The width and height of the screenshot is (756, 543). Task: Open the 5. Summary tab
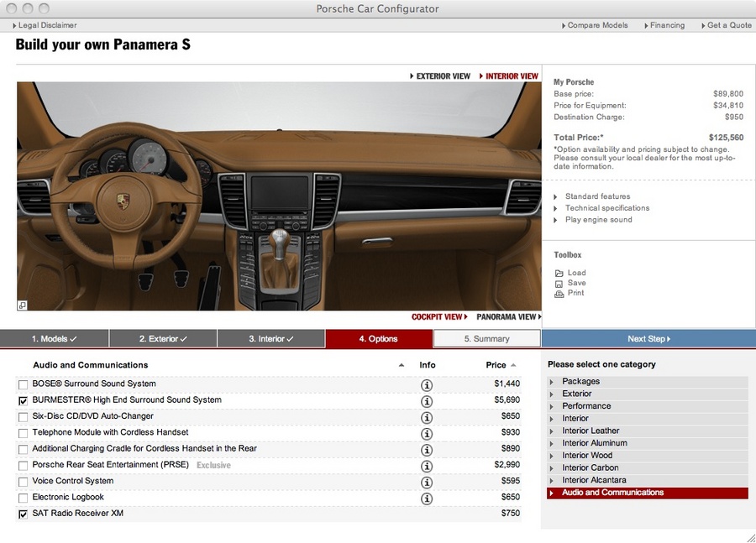click(x=486, y=339)
